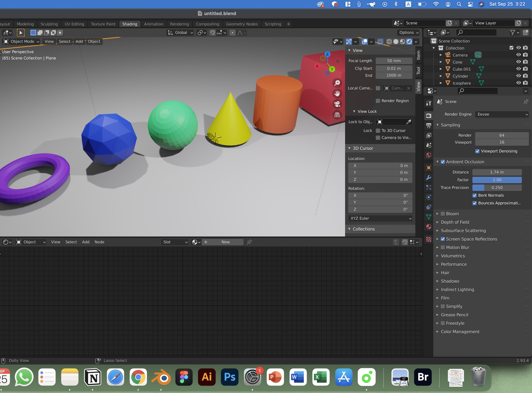Screen dimensions: 532x393
Task: Turn off Ambient Occlusion checkbox
Action: [443, 162]
